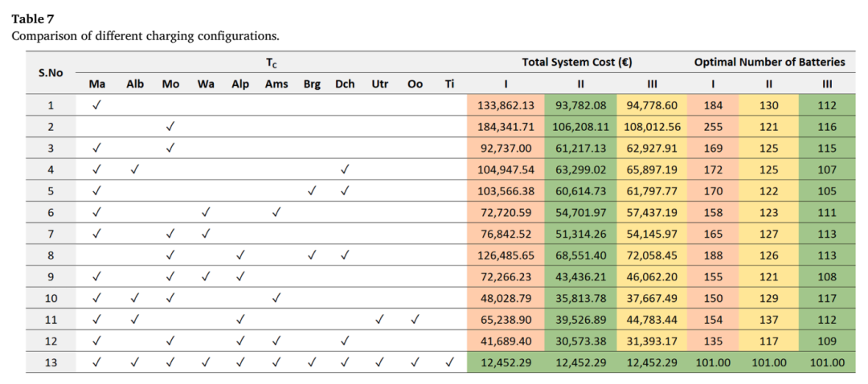Click the cost value 51,314.26
Image resolution: width=868 pixels, height=384 pixels.
[581, 234]
